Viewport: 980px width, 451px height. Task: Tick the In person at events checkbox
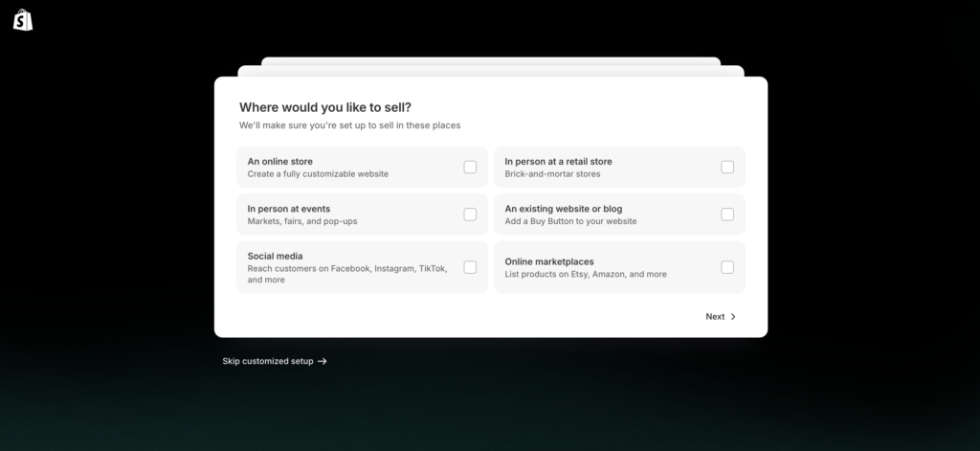pos(470,214)
